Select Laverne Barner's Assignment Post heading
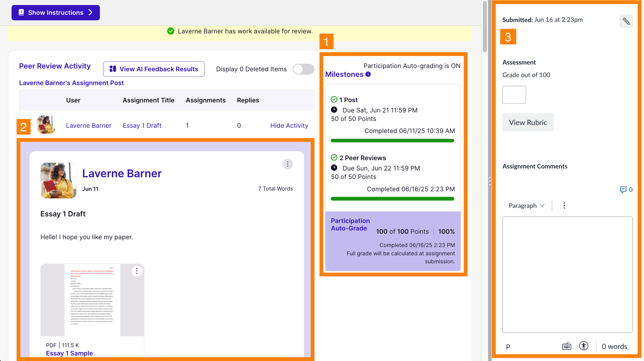Image resolution: width=644 pixels, height=361 pixels. click(71, 83)
